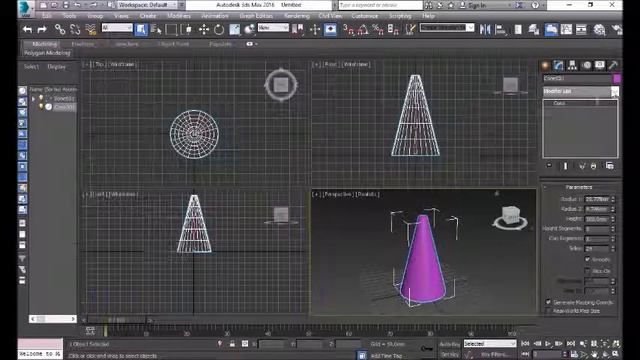Screen dimensions: 640x360
Task: Activate the Select Object tool
Action: coord(141,29)
